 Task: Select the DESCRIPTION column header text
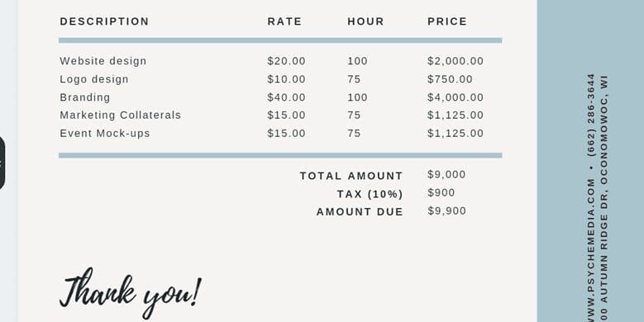(x=104, y=21)
